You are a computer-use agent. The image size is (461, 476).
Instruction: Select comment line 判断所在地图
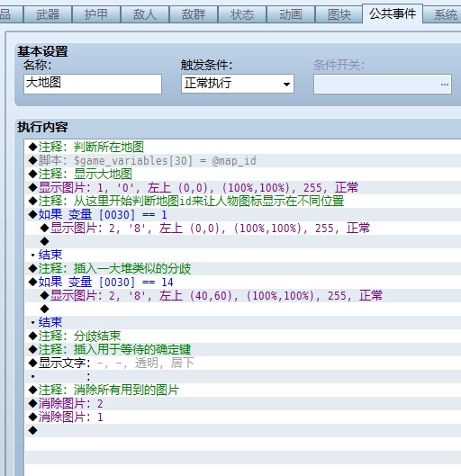click(243, 147)
